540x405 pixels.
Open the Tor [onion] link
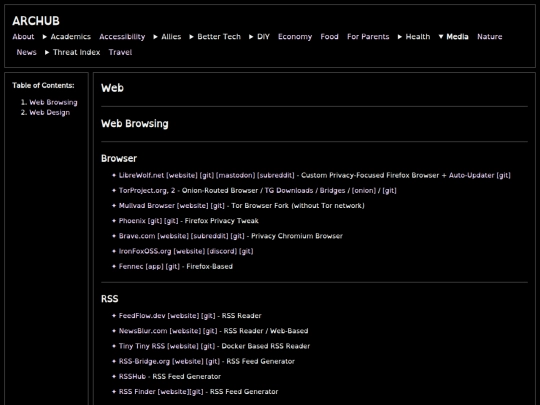[364, 190]
